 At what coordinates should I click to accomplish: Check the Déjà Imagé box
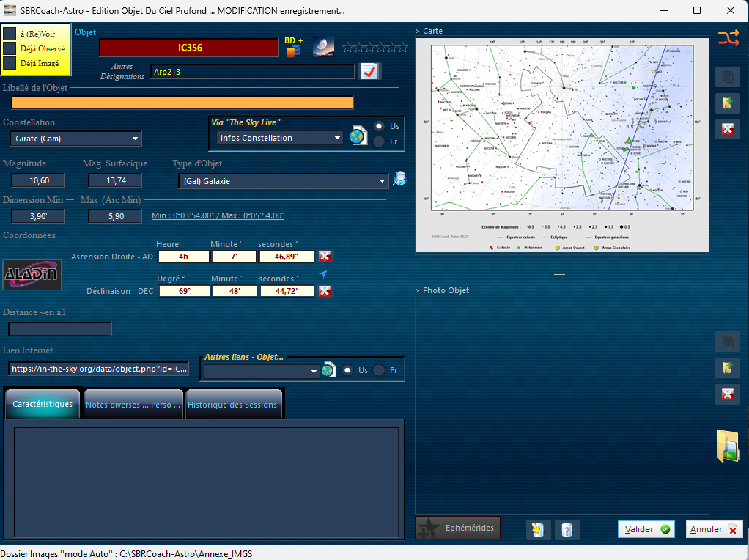pos(10,62)
